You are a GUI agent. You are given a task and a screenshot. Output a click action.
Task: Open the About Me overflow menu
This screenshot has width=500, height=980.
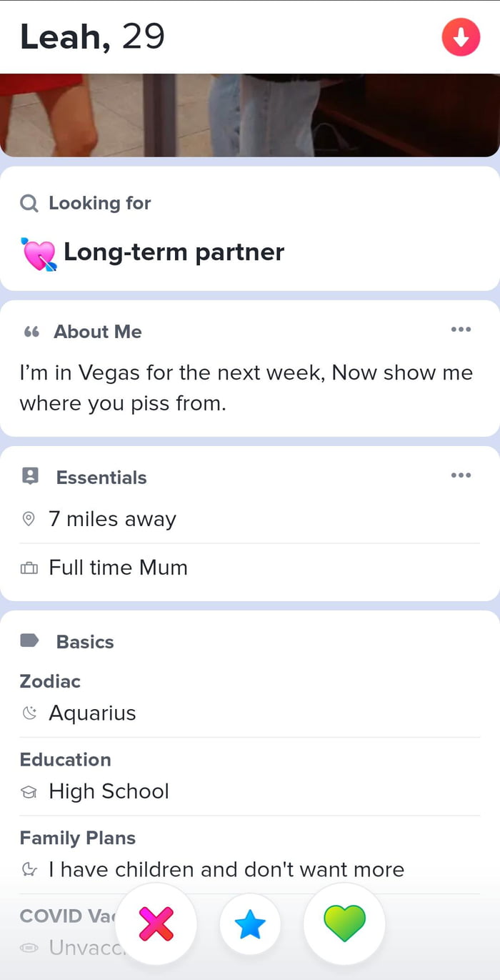pos(461,330)
